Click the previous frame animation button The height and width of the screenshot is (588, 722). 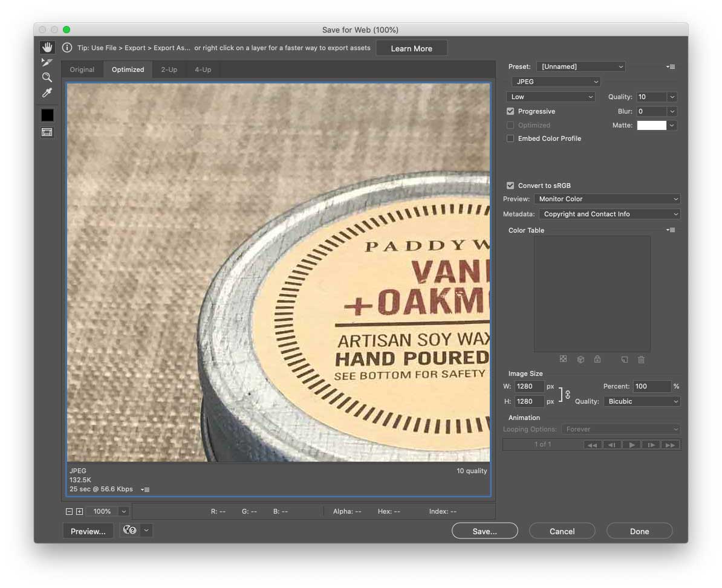(612, 445)
